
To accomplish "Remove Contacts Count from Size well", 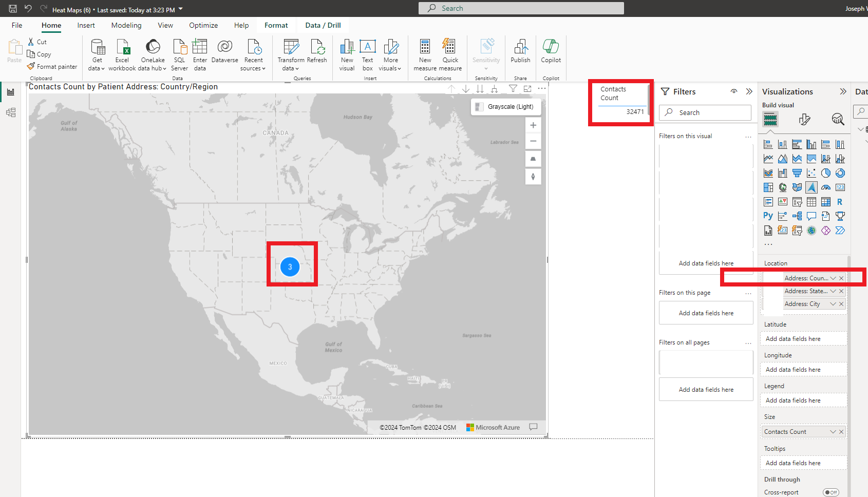I will [841, 432].
